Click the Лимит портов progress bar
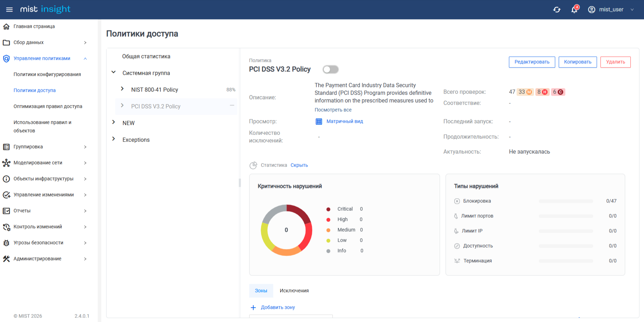The image size is (644, 322). click(x=566, y=216)
